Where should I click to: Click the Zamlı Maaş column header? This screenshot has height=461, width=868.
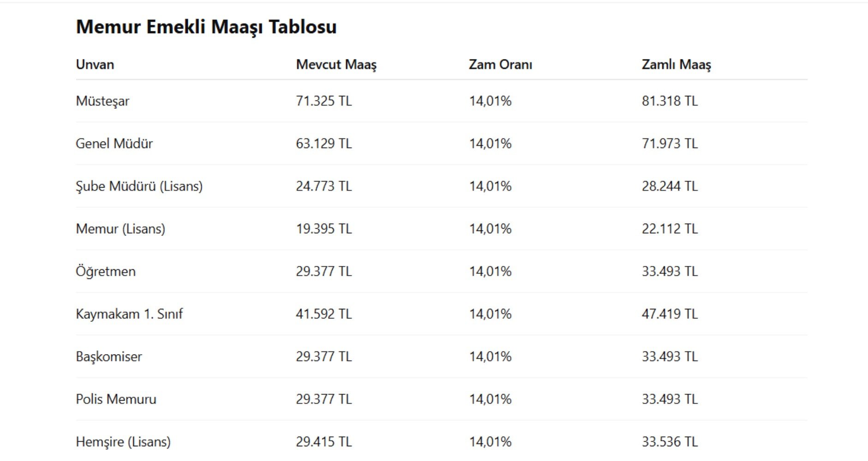(676, 65)
